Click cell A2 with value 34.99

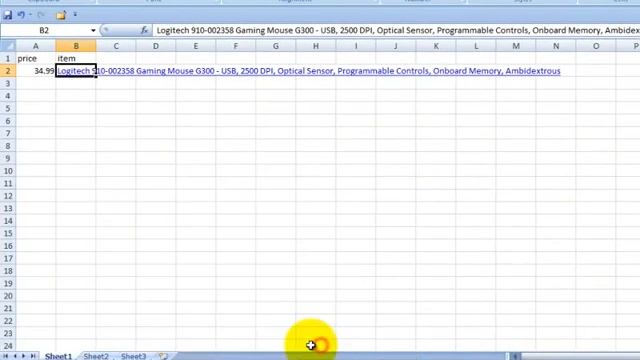coord(36,71)
